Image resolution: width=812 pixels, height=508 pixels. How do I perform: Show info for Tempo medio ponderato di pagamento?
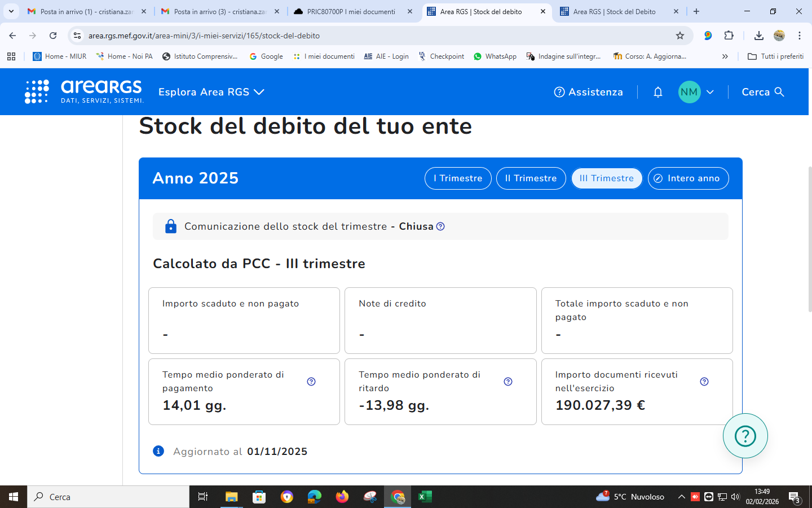(311, 382)
